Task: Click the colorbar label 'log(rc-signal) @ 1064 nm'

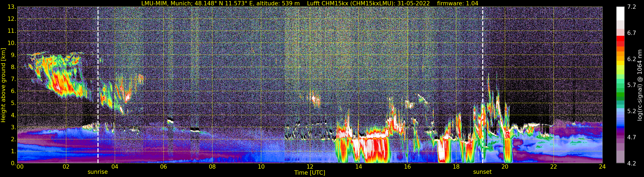Action: click(x=640, y=85)
